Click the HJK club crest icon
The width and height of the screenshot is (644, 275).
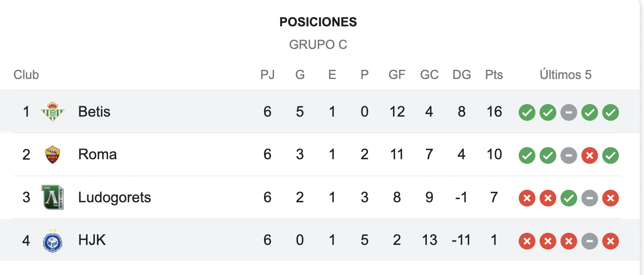pyautogui.click(x=53, y=240)
